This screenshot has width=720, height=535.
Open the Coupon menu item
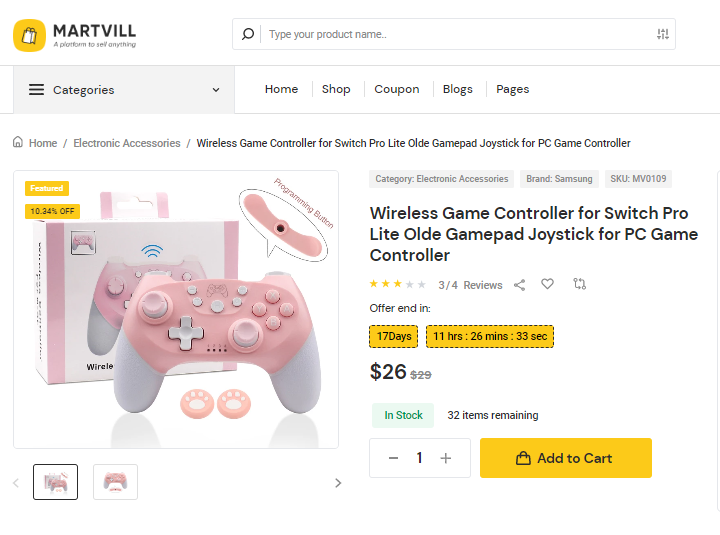point(397,89)
